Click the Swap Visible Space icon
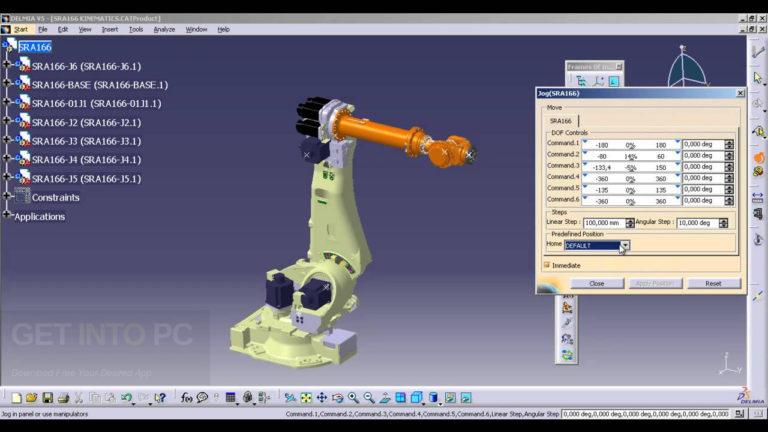 (466, 398)
